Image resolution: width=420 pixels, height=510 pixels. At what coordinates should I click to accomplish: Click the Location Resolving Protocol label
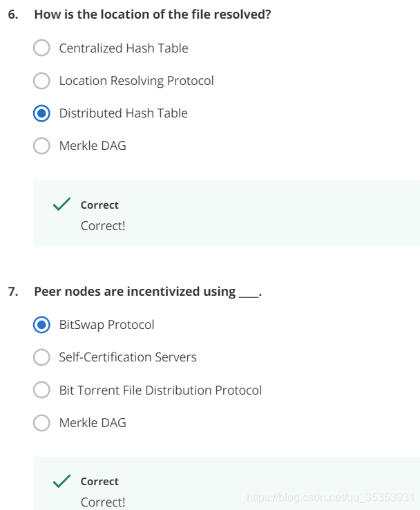137,81
